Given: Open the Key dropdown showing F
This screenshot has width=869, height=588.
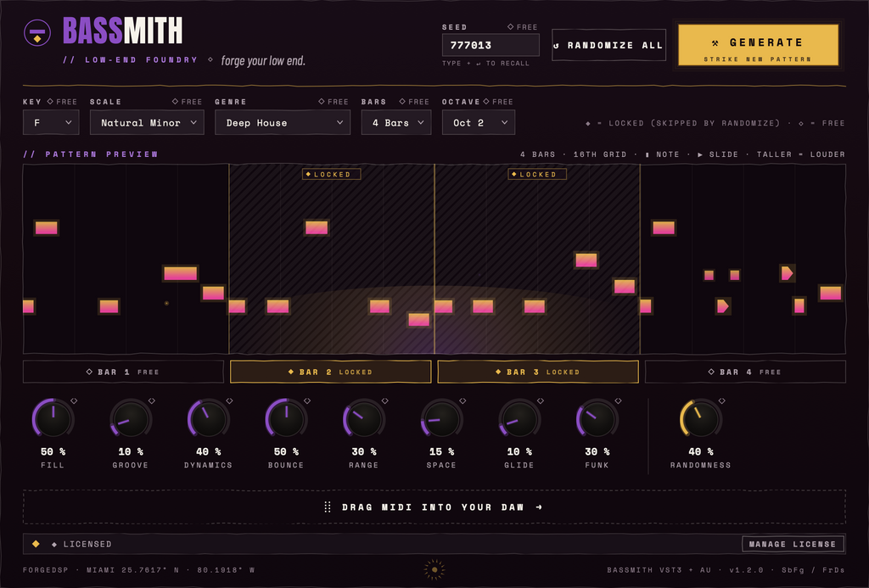Looking at the screenshot, I should (51, 122).
